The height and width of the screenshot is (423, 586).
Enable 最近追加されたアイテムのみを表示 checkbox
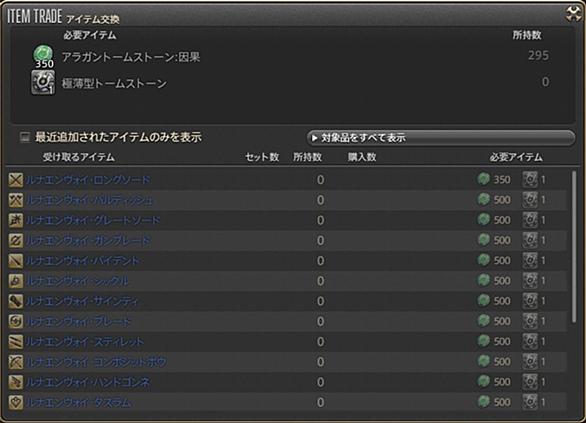(25, 137)
